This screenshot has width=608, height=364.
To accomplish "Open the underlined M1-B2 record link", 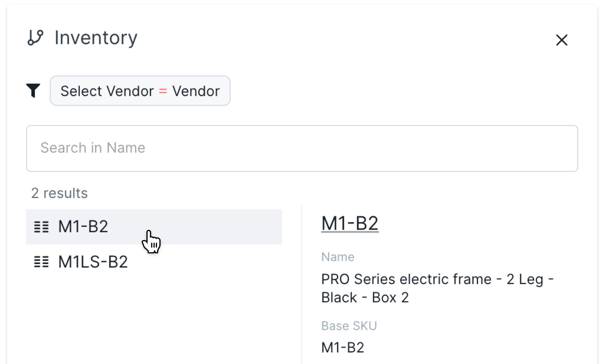I will pos(350,223).
